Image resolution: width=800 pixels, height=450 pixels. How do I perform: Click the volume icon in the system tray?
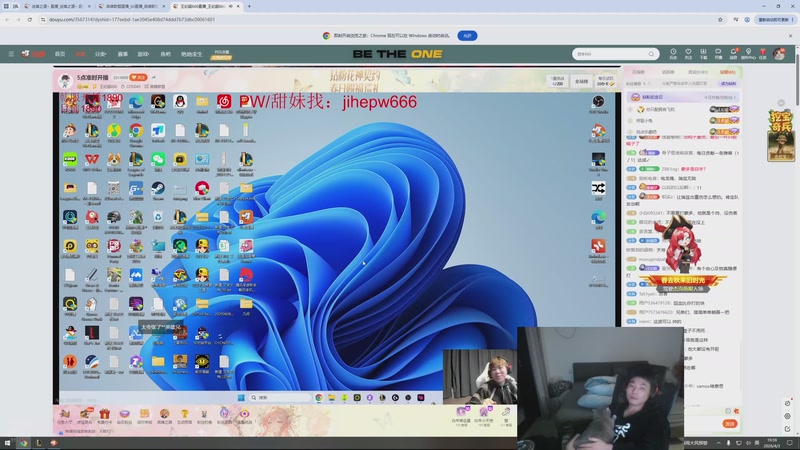[748, 443]
